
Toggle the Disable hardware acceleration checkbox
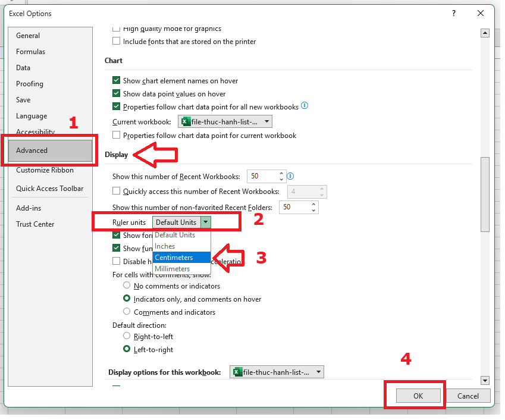117,262
